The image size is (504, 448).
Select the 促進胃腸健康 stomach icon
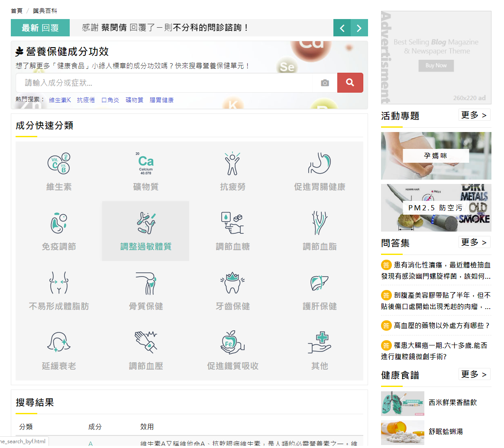(x=320, y=164)
